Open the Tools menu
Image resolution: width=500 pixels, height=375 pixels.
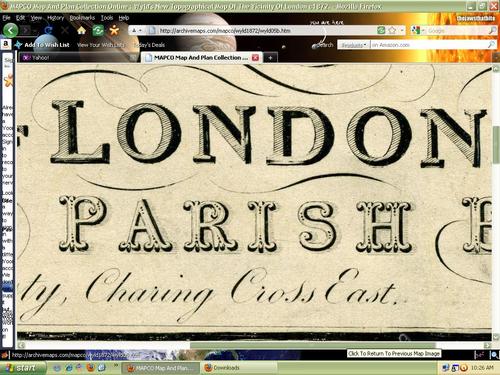(107, 18)
